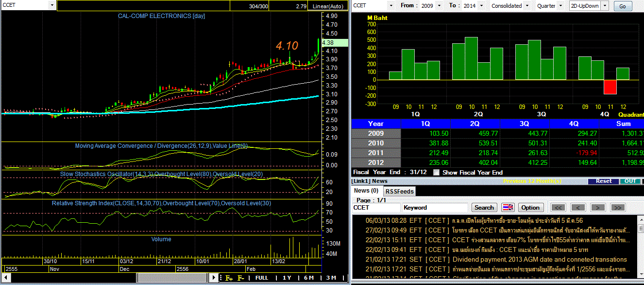Click the Reset button in News header
The width and height of the screenshot is (644, 285).
604,181
